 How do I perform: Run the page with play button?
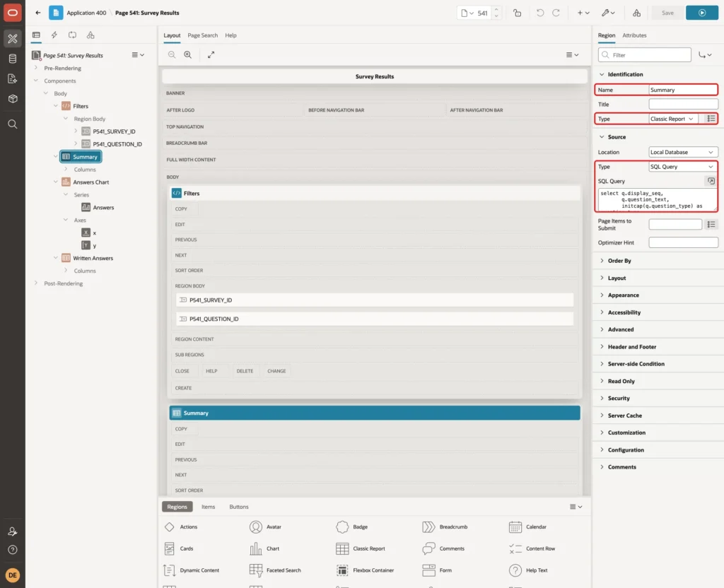pyautogui.click(x=702, y=13)
